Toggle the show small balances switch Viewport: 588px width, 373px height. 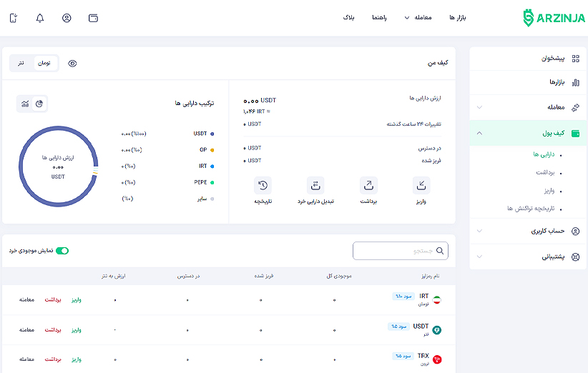tap(62, 251)
